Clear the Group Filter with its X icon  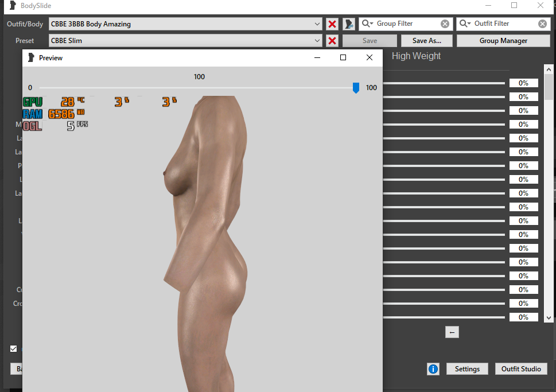pos(445,24)
